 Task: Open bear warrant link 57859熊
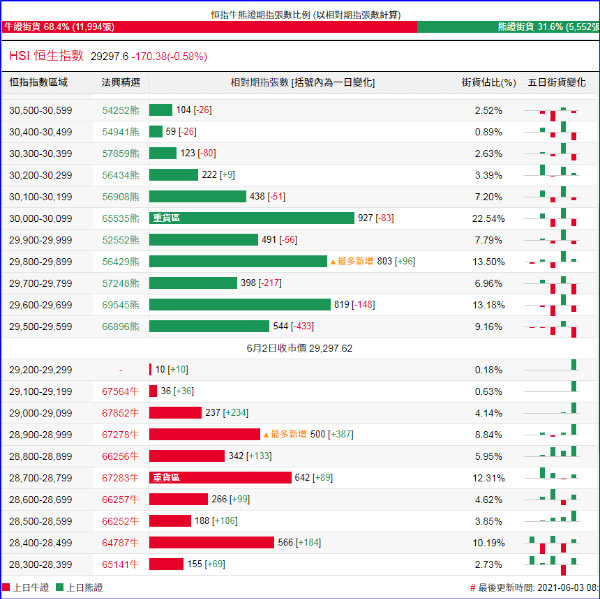click(x=121, y=153)
